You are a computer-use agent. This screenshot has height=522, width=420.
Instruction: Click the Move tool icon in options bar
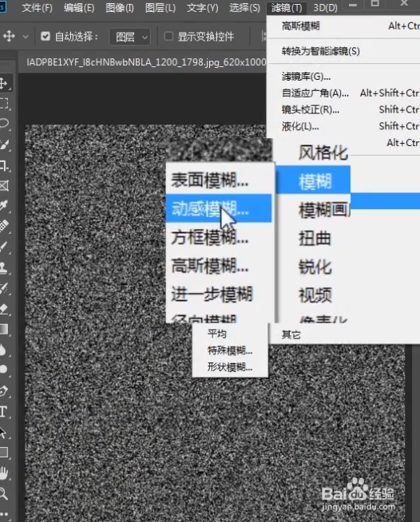coord(9,36)
